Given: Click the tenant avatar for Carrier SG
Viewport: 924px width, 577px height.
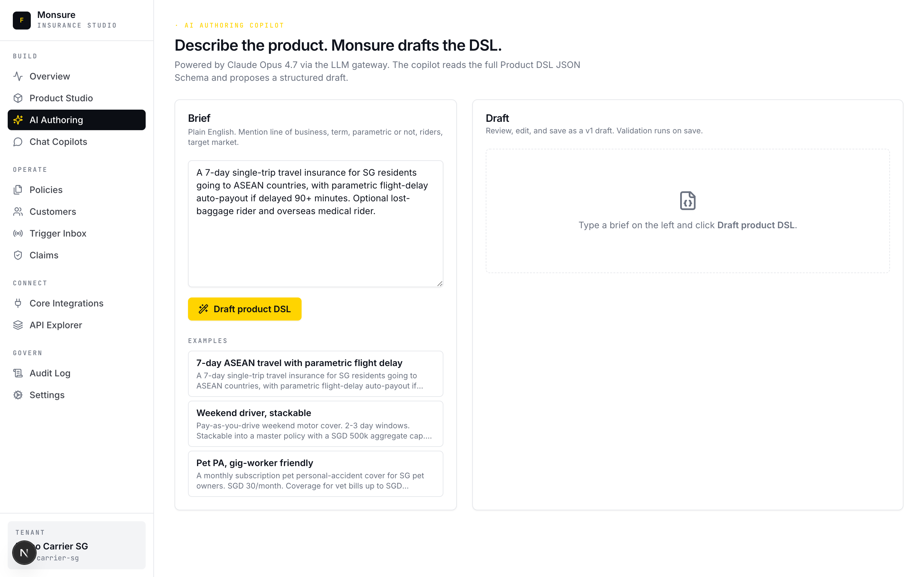Looking at the screenshot, I should (24, 552).
